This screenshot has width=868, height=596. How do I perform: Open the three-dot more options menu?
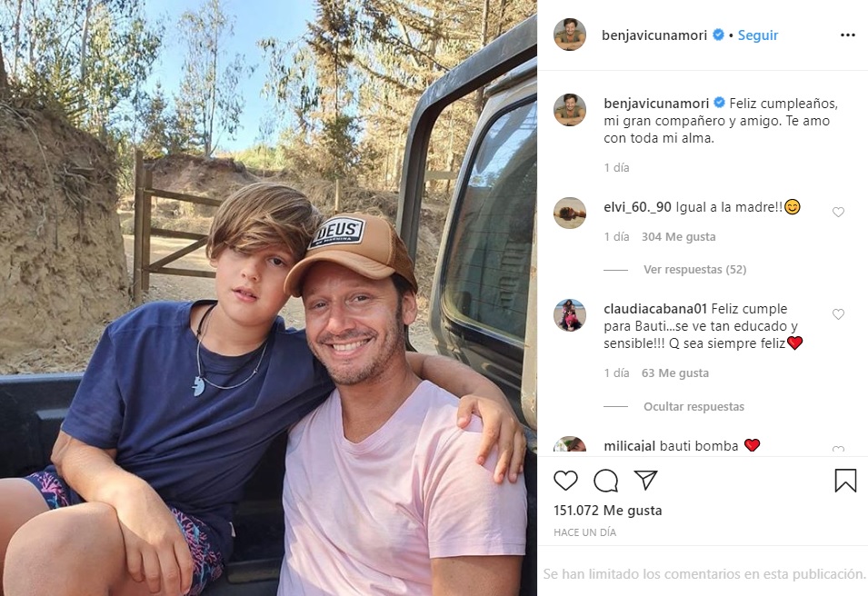[847, 35]
